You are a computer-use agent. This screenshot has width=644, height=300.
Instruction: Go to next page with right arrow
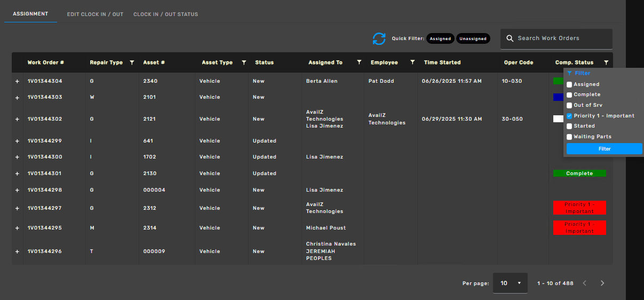pos(602,283)
